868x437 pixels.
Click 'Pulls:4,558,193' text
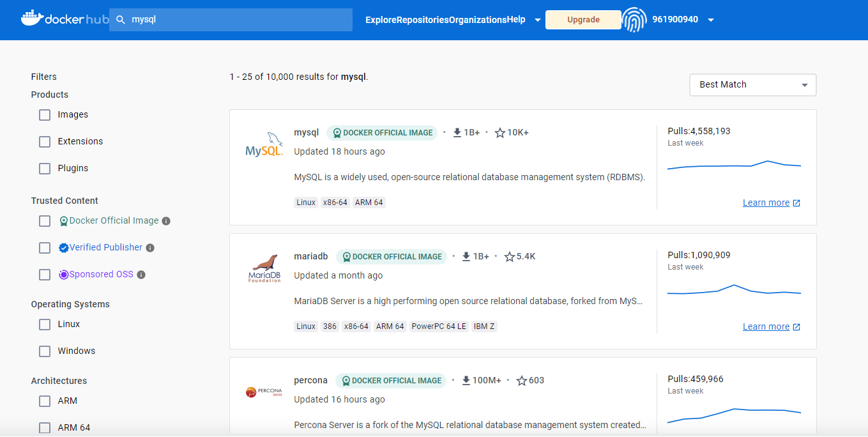pyautogui.click(x=699, y=131)
